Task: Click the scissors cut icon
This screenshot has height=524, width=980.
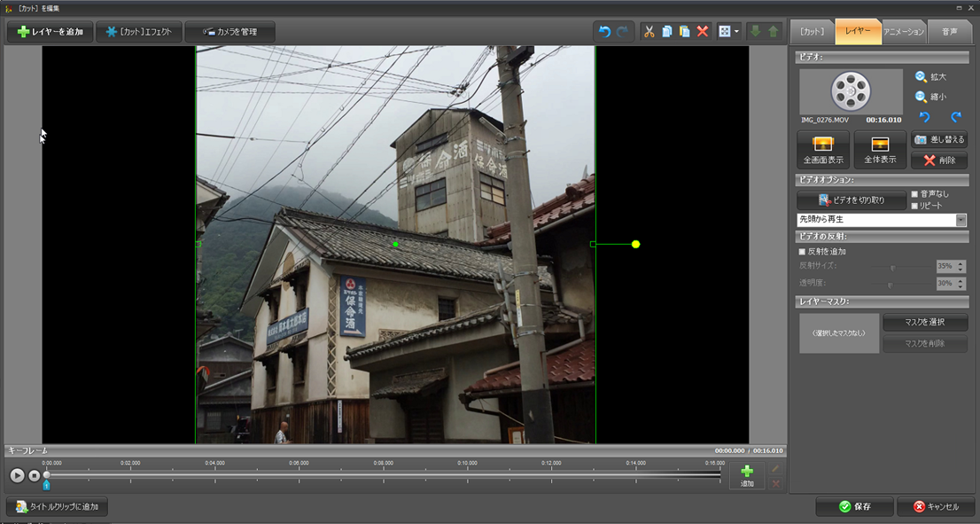Action: click(x=649, y=32)
